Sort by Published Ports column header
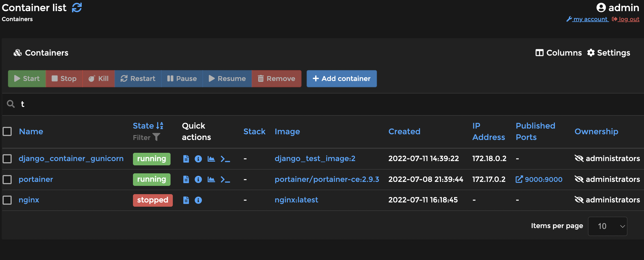Viewport: 644px width, 260px height. tap(535, 131)
